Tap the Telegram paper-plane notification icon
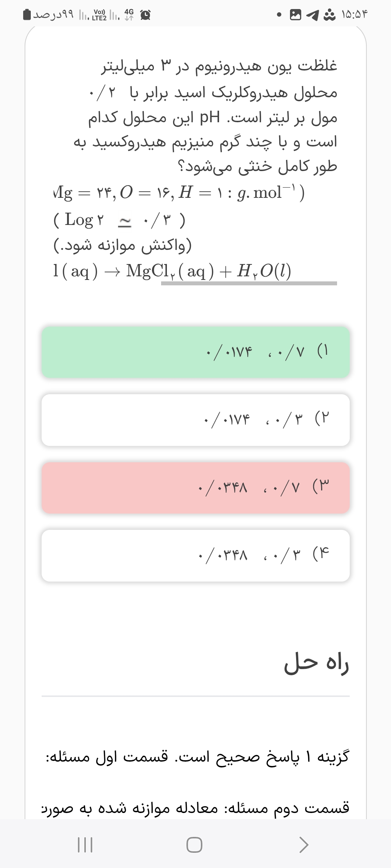Screen dimensions: 391x868 (312, 15)
